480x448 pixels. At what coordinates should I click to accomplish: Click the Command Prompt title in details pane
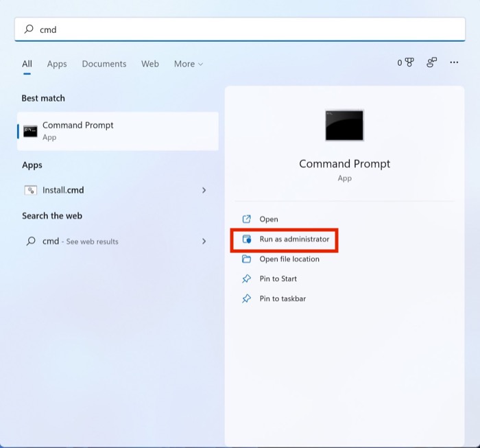344,164
